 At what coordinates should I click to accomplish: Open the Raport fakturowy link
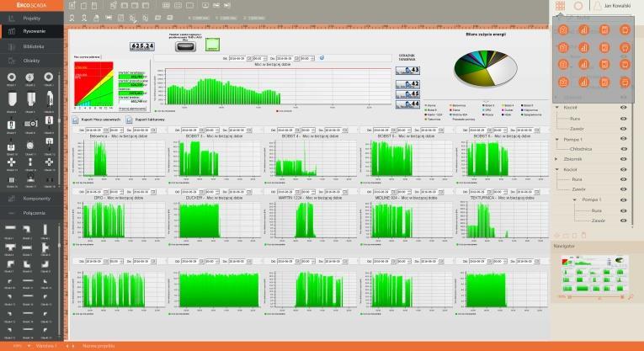(150, 120)
